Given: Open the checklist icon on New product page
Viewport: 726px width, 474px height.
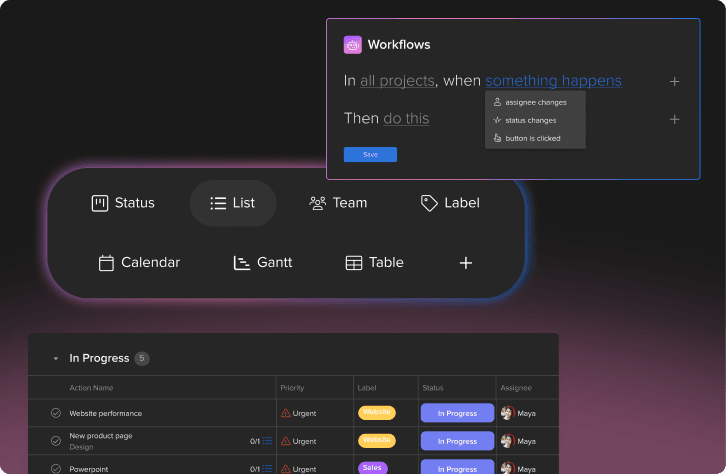Looking at the screenshot, I should (x=267, y=441).
